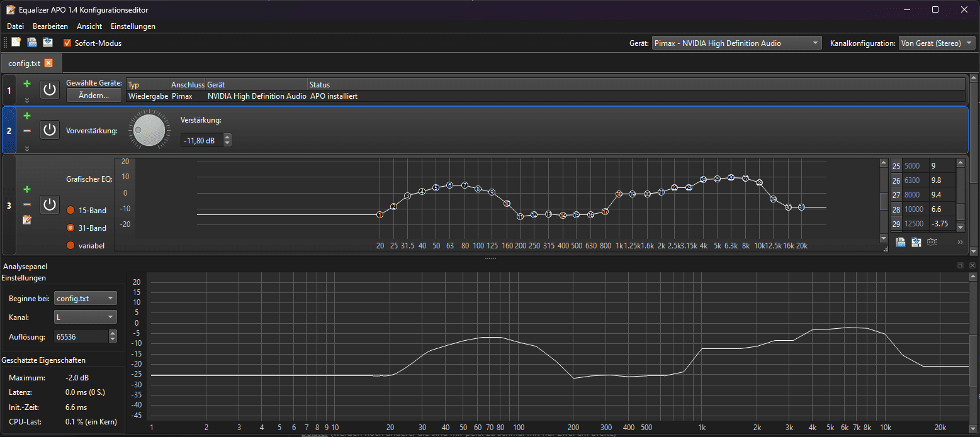Screen dimensions: 980x437
Task: Decrease Verstärkung with down arrow
Action: pos(227,144)
